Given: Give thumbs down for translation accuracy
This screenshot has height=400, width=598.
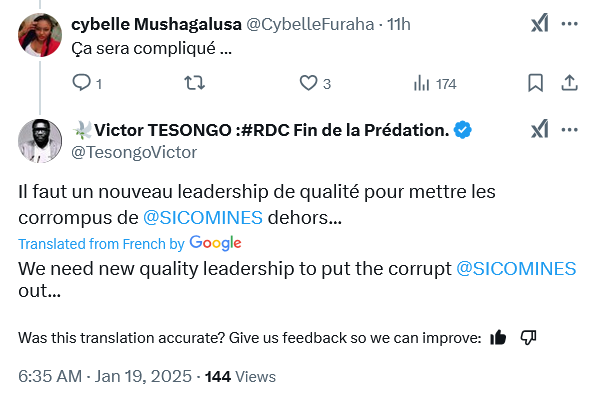Looking at the screenshot, I should pos(529,337).
